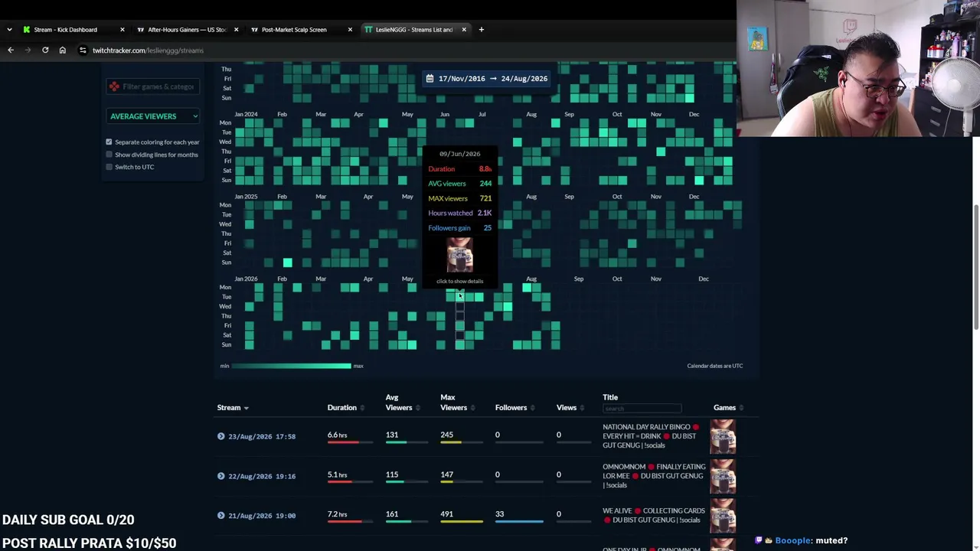The image size is (980, 551).
Task: Click the 491 max viewers value
Action: pos(447,514)
